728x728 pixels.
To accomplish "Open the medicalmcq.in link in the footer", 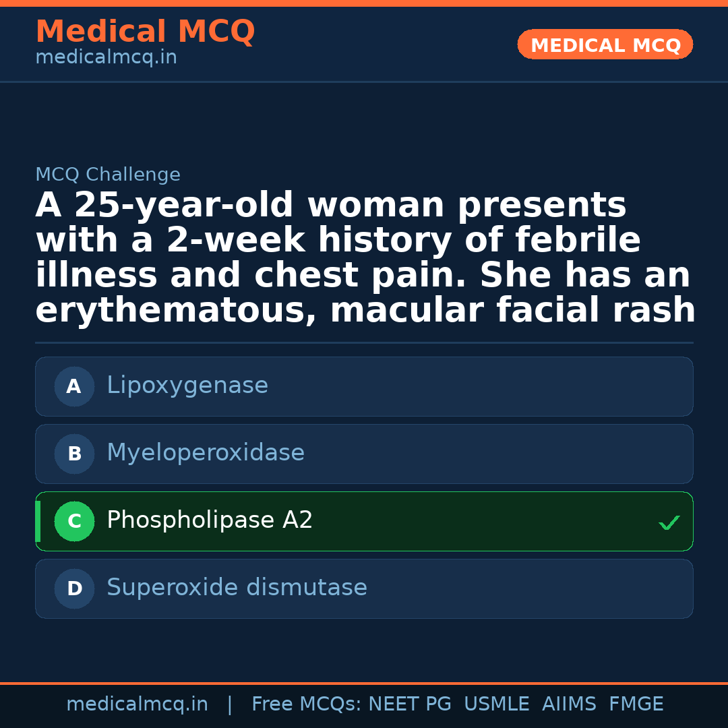I will tap(137, 704).
